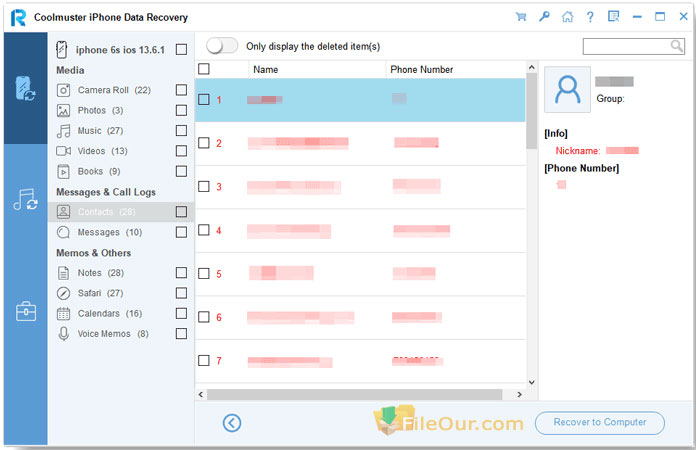This screenshot has width=696, height=450.
Task: Click the Notes document icon
Action: point(63,273)
